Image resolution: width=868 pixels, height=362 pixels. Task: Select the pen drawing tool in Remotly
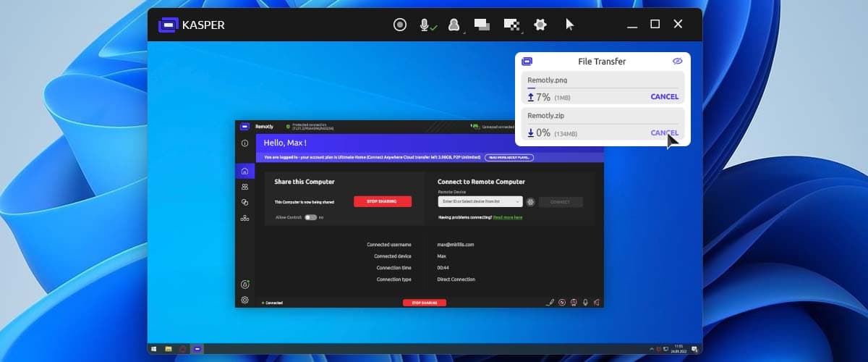(x=550, y=303)
